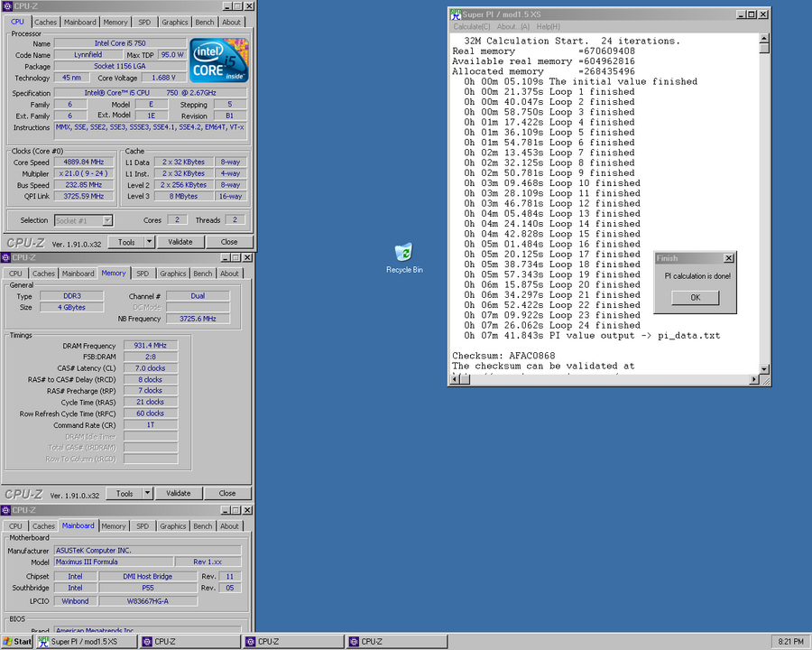Click the Validate button in the middle CPU-Z window
The height and width of the screenshot is (650, 812).
click(178, 494)
